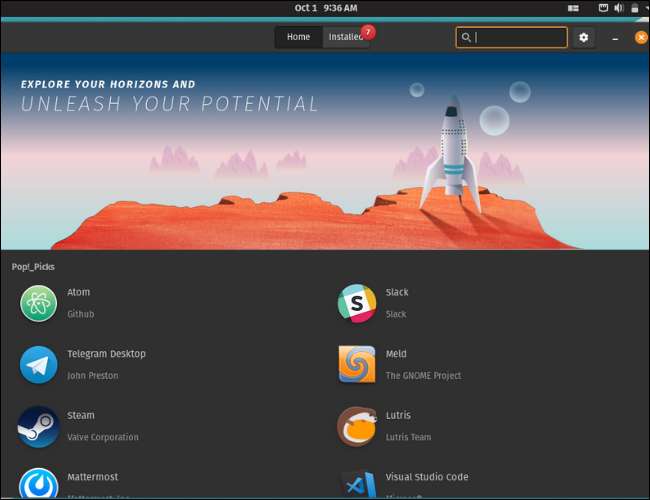Open the Telegram Desktop icon
650x500 pixels.
point(39,365)
